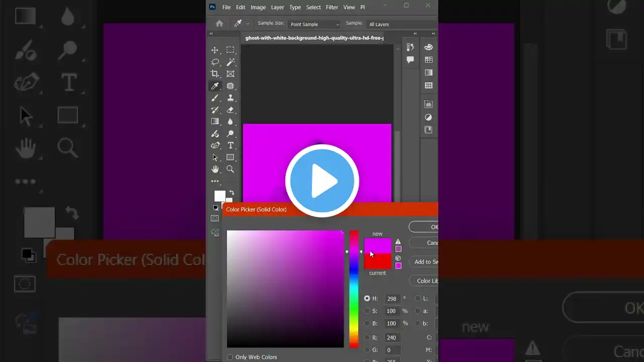Viewport: 644px width, 362px height.
Task: Select the Rectangle shape tool
Action: (x=230, y=157)
